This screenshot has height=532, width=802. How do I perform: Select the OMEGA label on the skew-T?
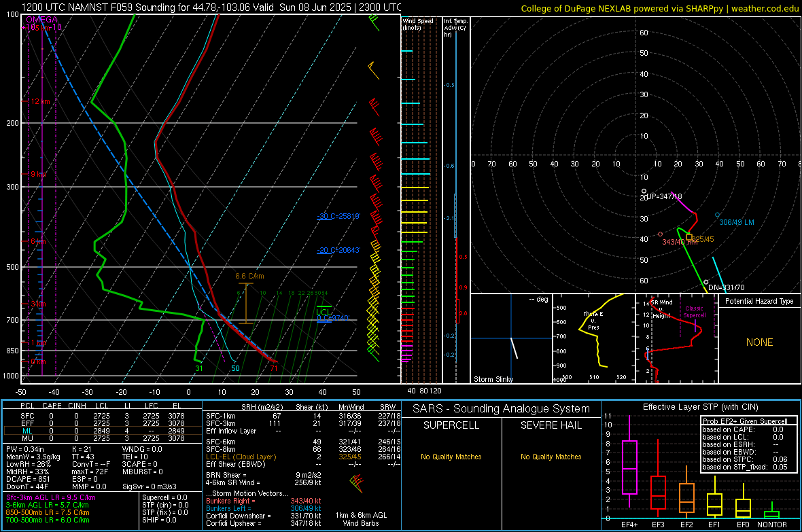pyautogui.click(x=41, y=20)
